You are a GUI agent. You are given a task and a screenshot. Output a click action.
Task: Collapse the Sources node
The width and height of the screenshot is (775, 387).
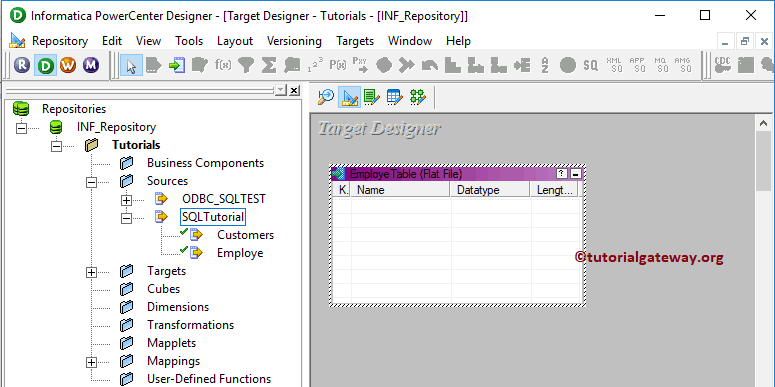tap(91, 182)
